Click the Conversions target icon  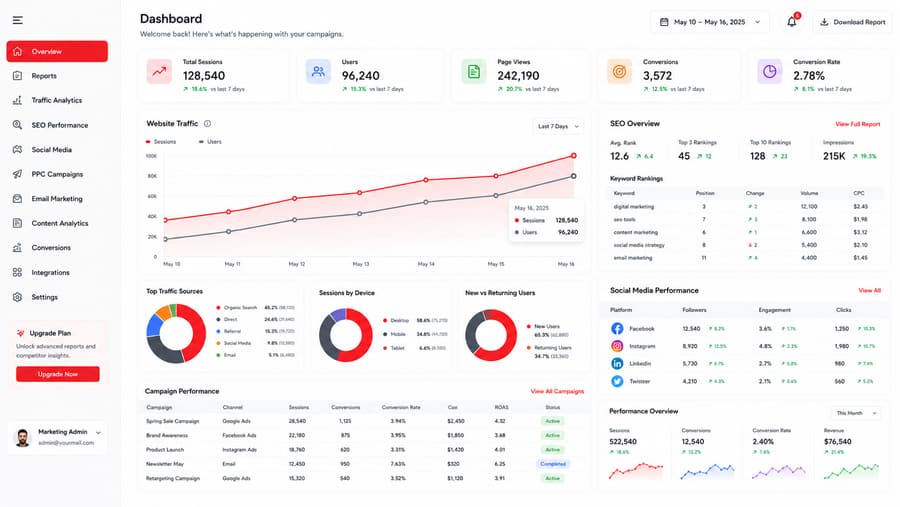(x=619, y=72)
